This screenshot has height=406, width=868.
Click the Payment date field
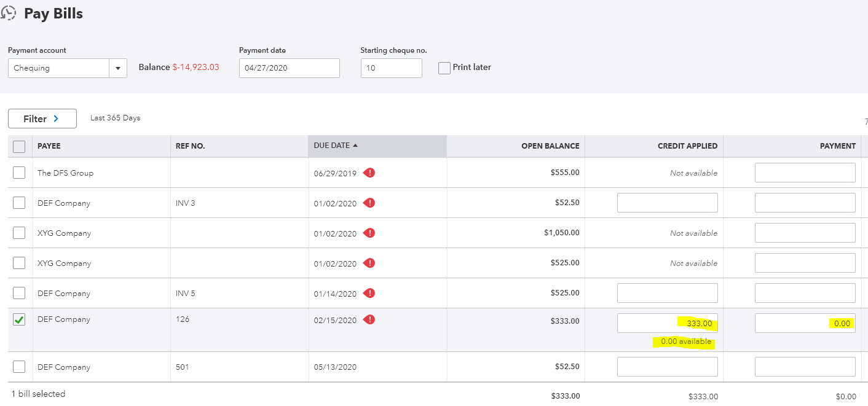click(x=289, y=68)
